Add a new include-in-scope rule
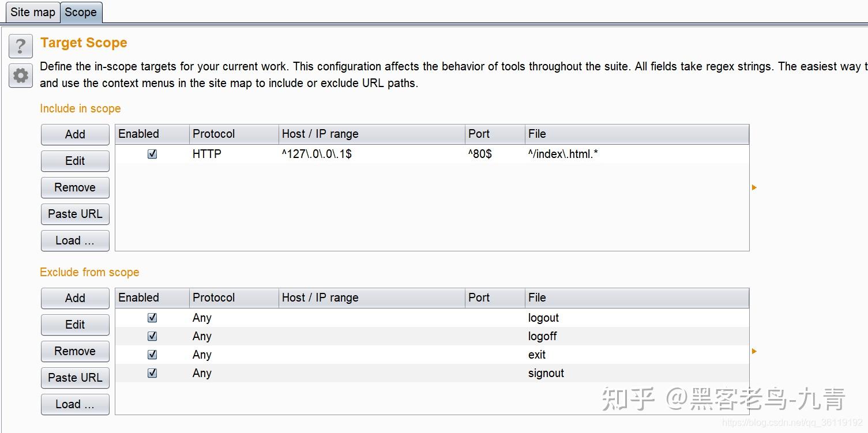Image resolution: width=868 pixels, height=433 pixels. point(75,134)
